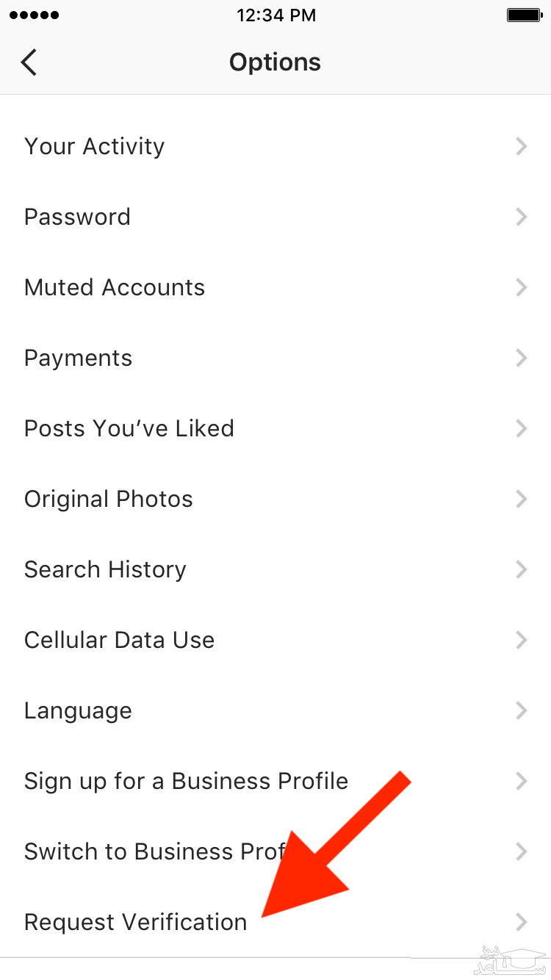Open Cellular Data Use settings
Viewport: 551px width, 980px height.
(120, 640)
